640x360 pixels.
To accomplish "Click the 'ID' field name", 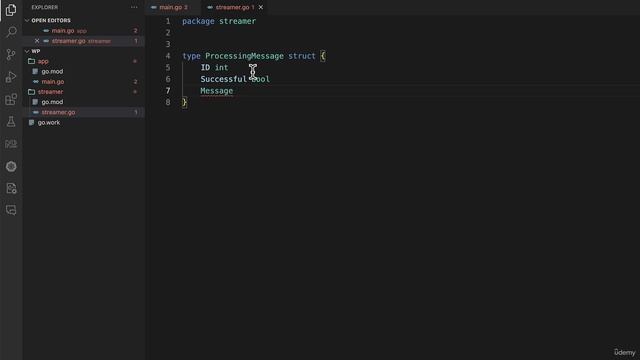I will click(x=205, y=68).
